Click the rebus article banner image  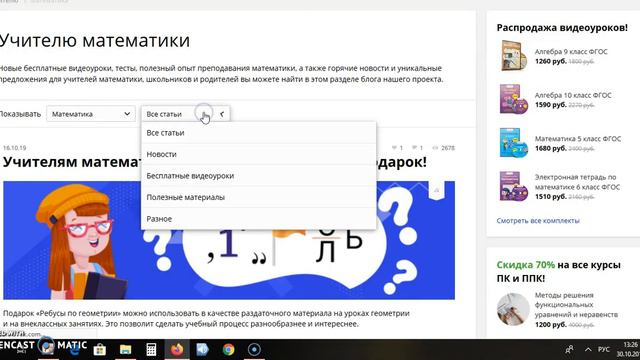tap(229, 240)
